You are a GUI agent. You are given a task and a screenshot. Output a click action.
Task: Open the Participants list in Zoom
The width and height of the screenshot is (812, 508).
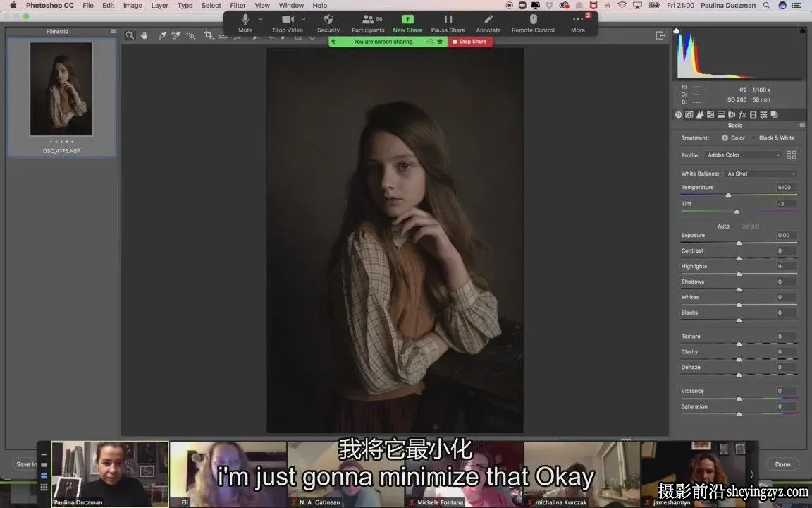coord(368,23)
